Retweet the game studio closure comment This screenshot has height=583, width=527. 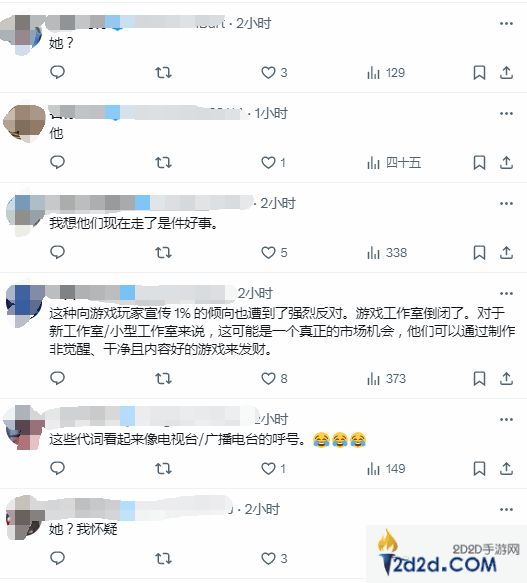tap(163, 379)
